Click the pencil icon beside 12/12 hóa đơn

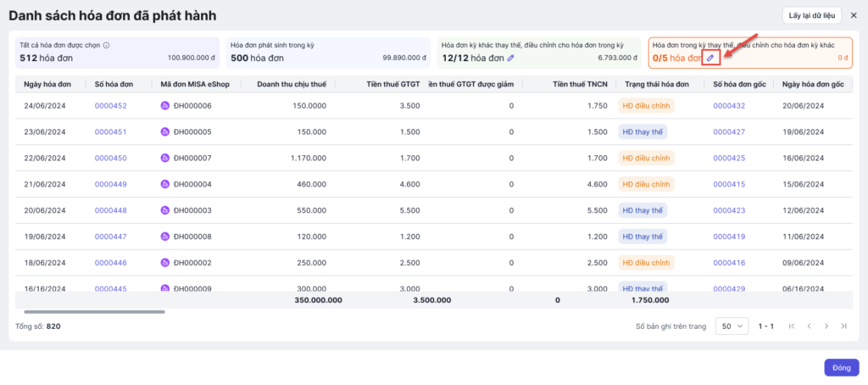click(511, 58)
